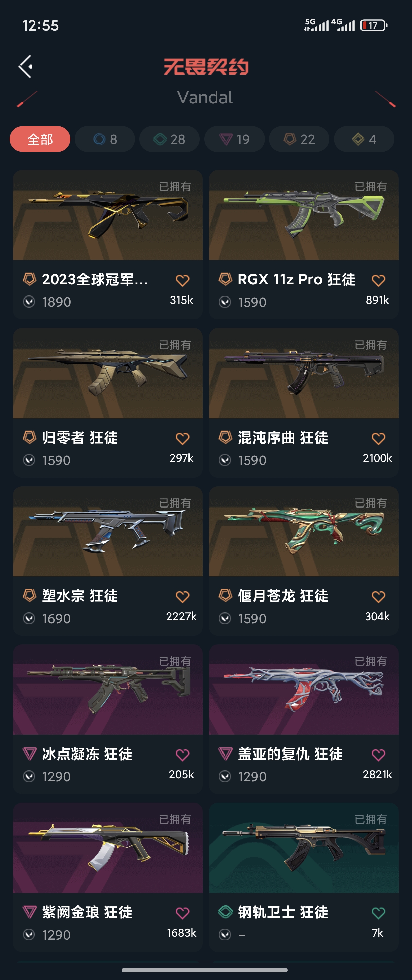View the 塑水宗 狂徒 skin preview
Screen dimensions: 412x980
[x=108, y=531]
